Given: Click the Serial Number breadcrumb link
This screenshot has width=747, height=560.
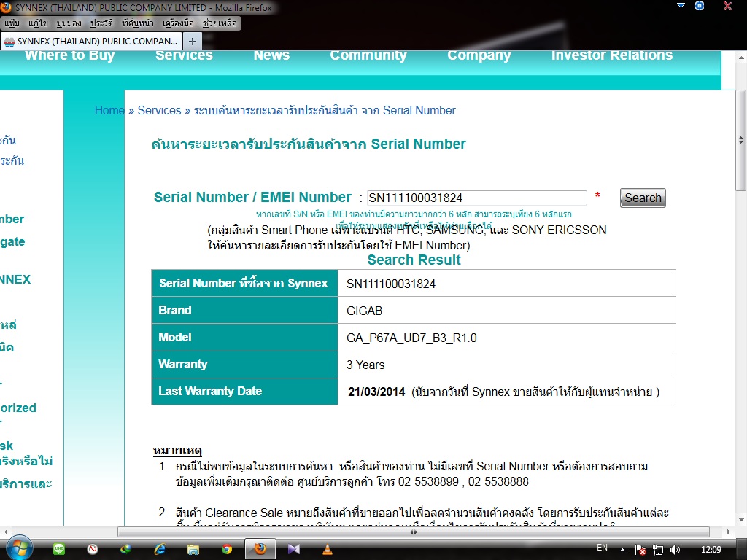Looking at the screenshot, I should point(325,111).
